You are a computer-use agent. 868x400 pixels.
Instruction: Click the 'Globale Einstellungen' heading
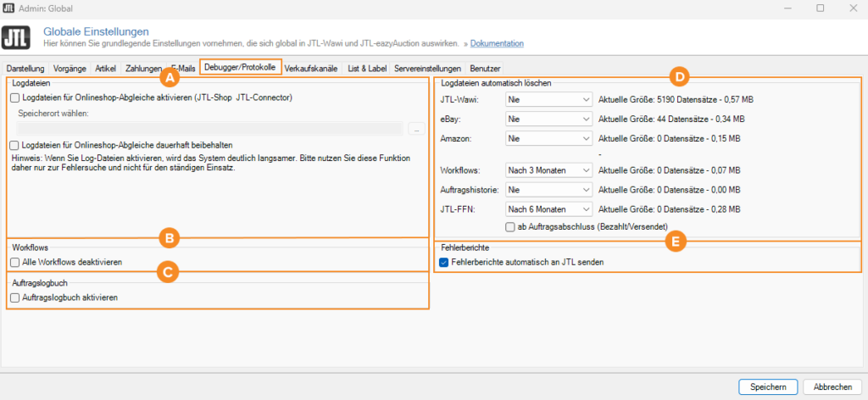click(96, 31)
